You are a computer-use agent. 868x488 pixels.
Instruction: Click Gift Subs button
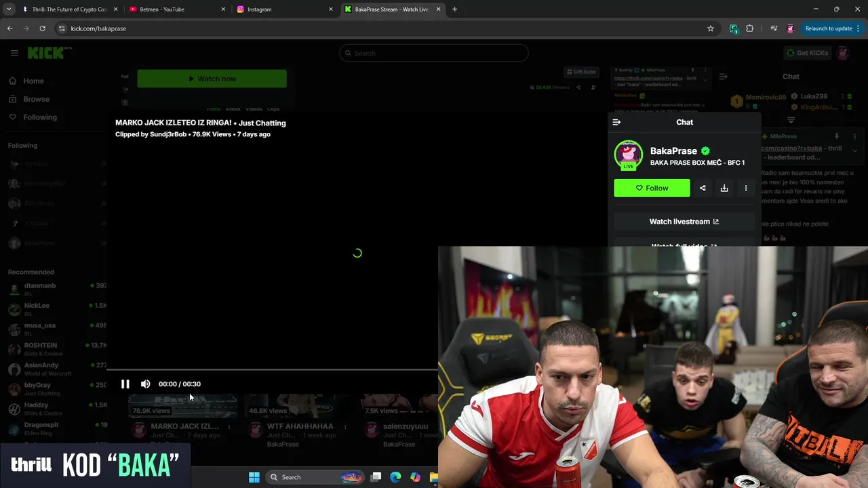[x=581, y=72]
